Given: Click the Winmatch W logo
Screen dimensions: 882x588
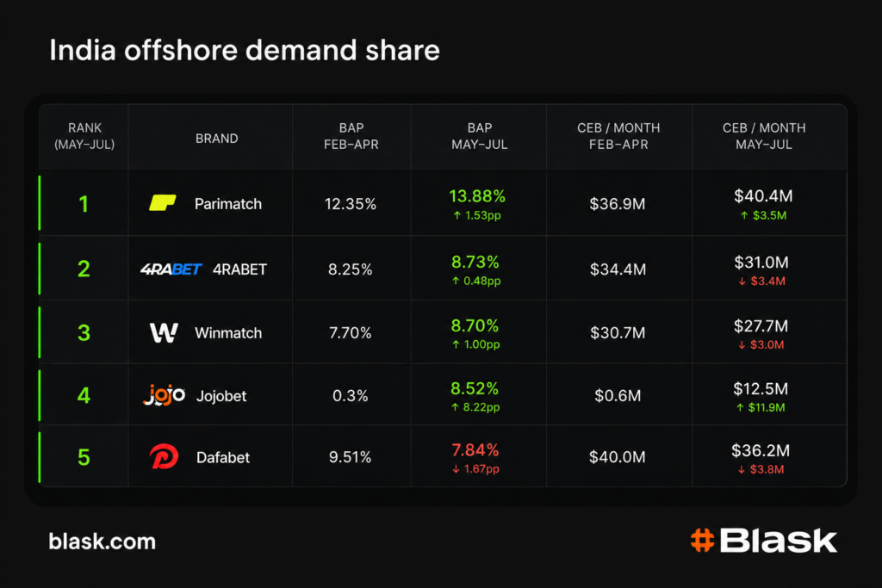Looking at the screenshot, I should point(164,333).
